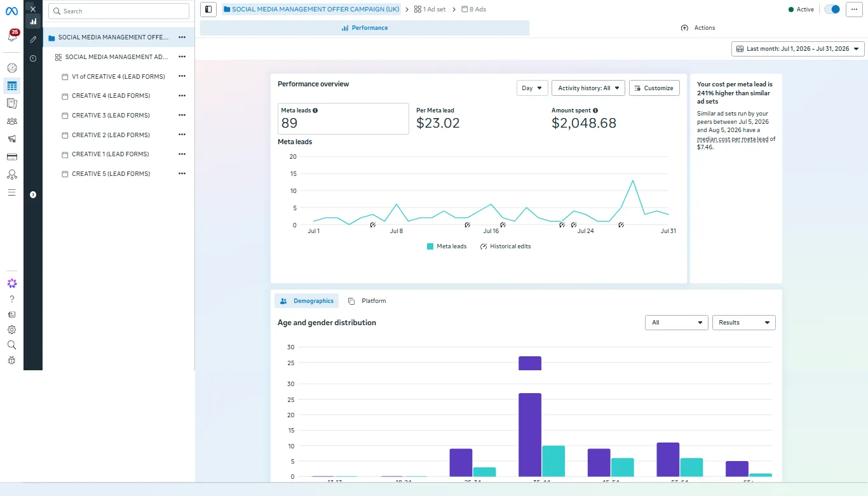Open Activity history: All dropdown
The height and width of the screenshot is (496, 868).
click(x=588, y=88)
